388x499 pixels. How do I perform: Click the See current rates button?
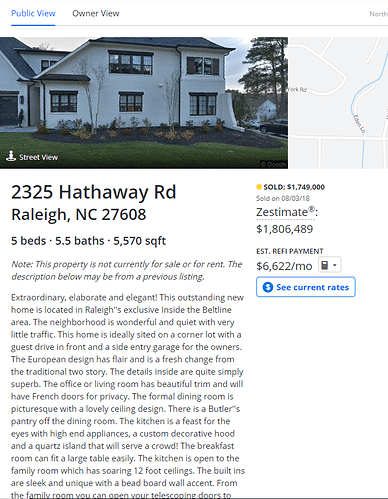(306, 287)
